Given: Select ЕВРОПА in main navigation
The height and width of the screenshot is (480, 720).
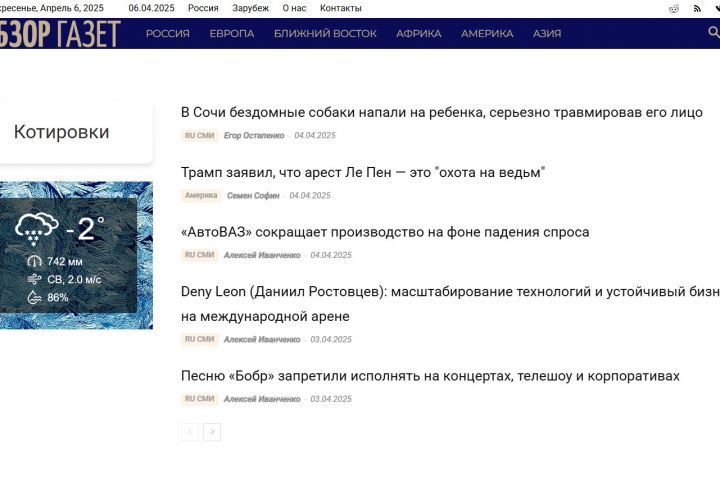Looking at the screenshot, I should point(232,34).
